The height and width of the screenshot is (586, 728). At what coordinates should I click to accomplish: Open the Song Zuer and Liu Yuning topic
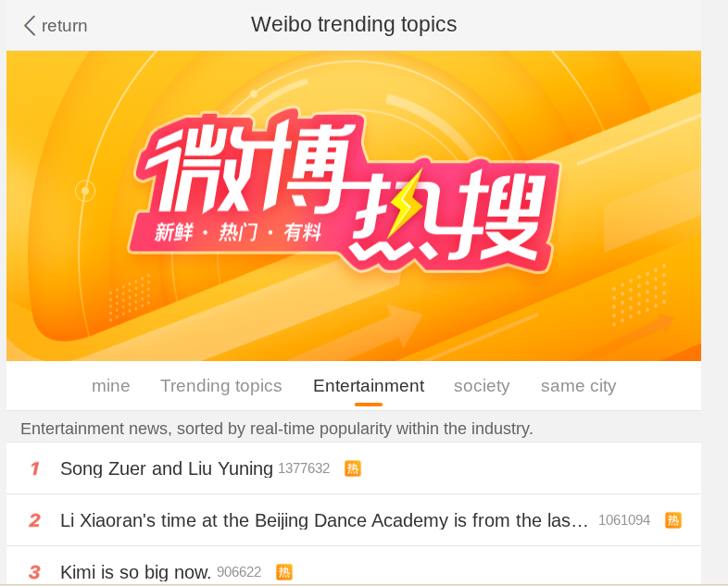pos(166,468)
